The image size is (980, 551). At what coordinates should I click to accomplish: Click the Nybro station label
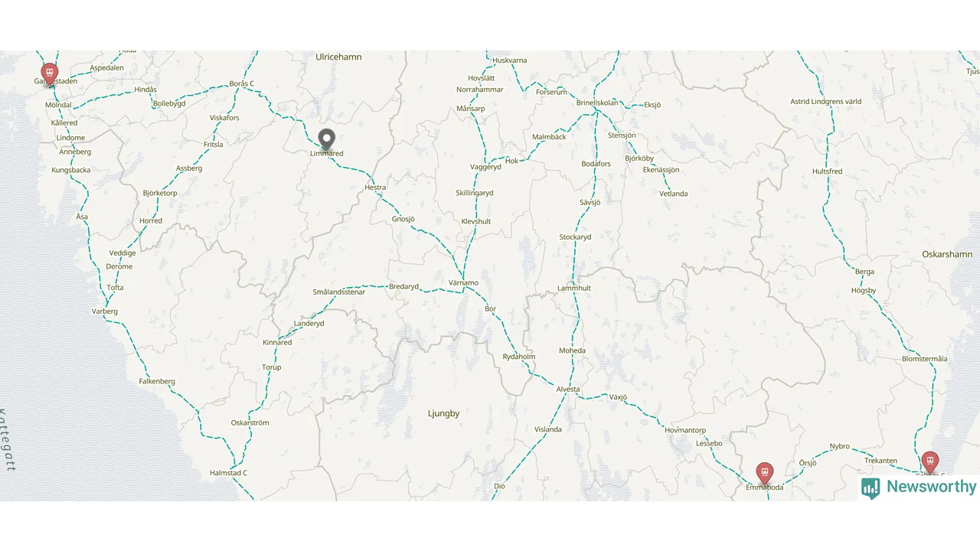point(840,446)
